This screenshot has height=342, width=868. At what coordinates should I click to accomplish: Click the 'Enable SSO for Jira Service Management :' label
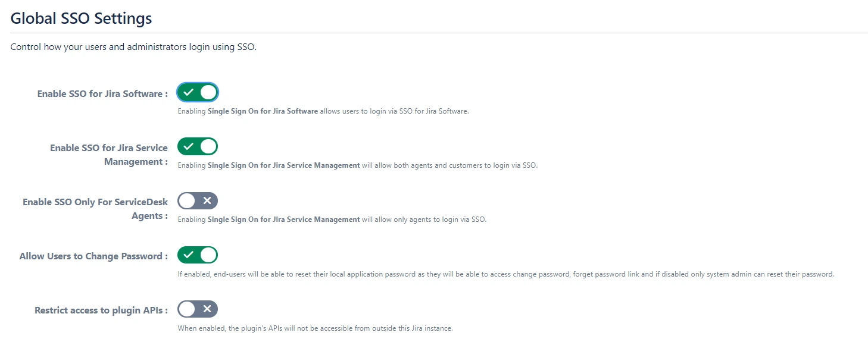[109, 155]
